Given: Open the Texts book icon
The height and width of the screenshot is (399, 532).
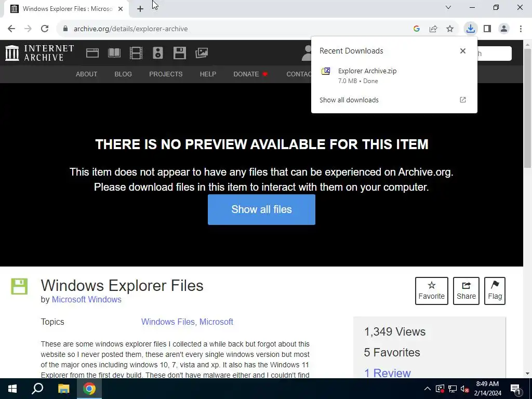Looking at the screenshot, I should click(x=114, y=53).
